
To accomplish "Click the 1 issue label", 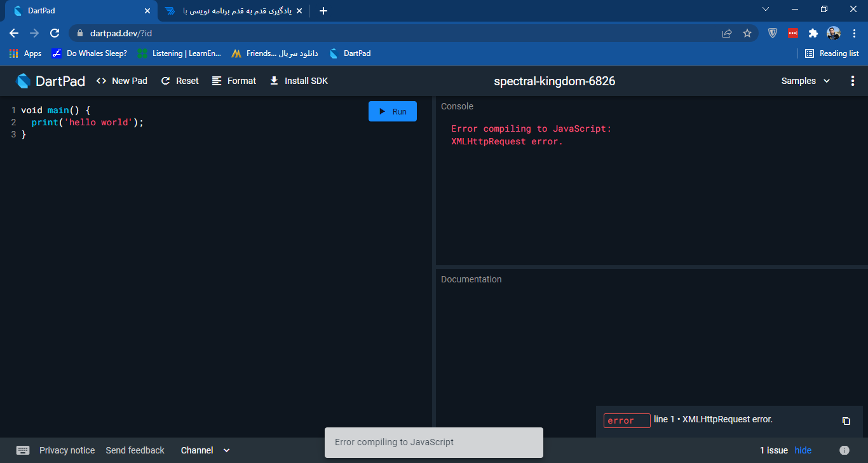I will pos(774,450).
